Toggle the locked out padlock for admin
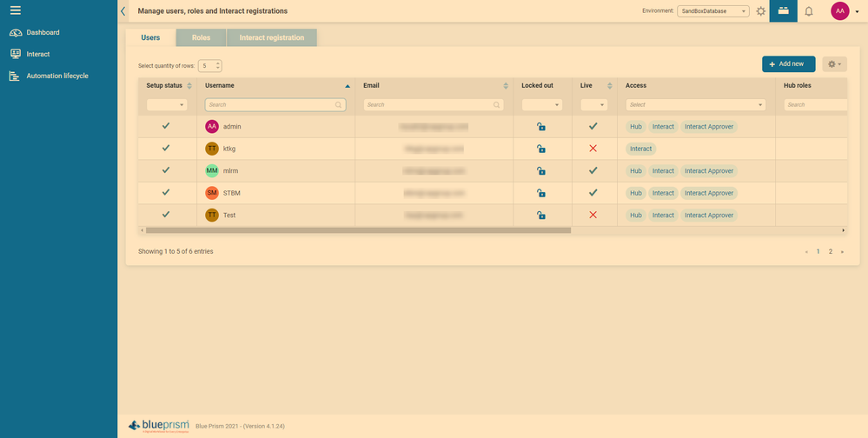Screen dimensions: 868x438 click(x=541, y=127)
